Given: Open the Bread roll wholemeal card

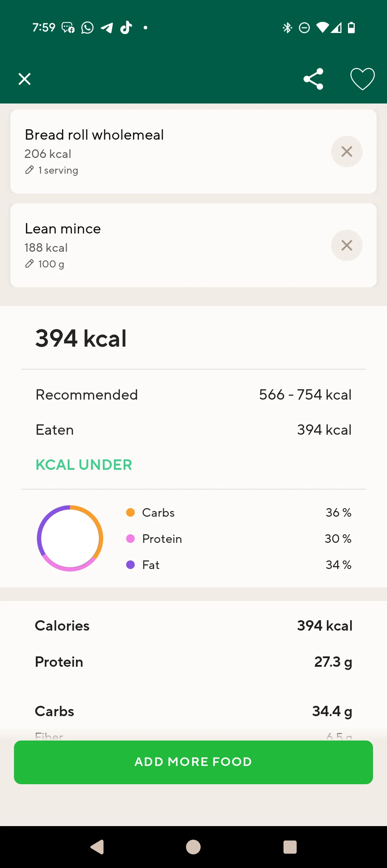Looking at the screenshot, I should (x=193, y=151).
